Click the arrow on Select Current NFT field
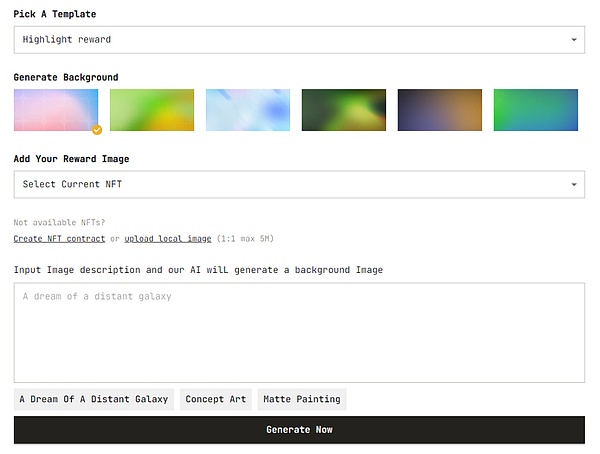This screenshot has width=600, height=454. (x=573, y=184)
